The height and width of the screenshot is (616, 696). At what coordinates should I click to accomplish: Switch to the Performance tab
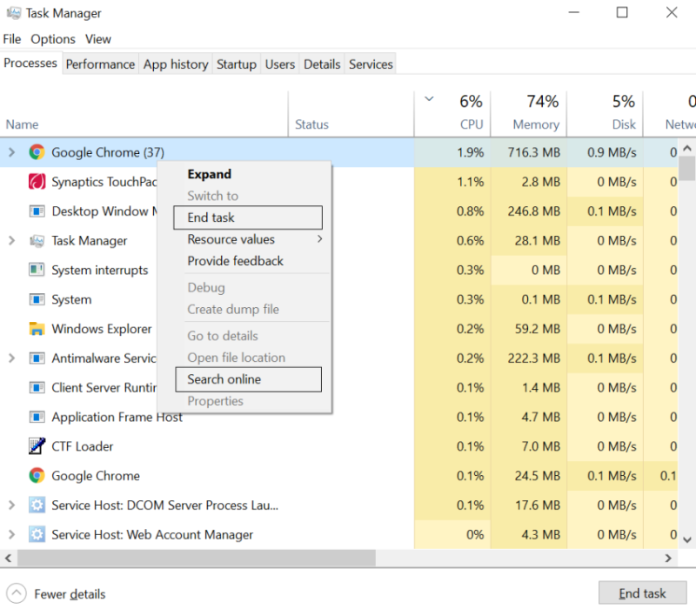[x=100, y=64]
